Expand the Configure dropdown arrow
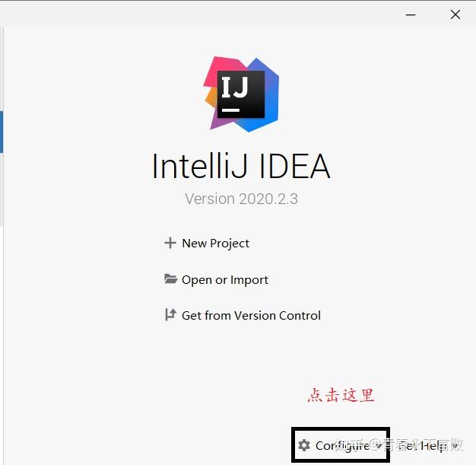 (x=379, y=446)
